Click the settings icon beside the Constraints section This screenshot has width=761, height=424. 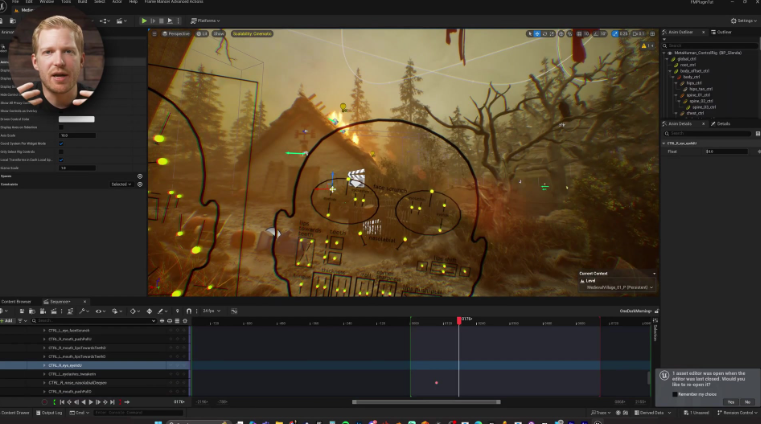[140, 184]
